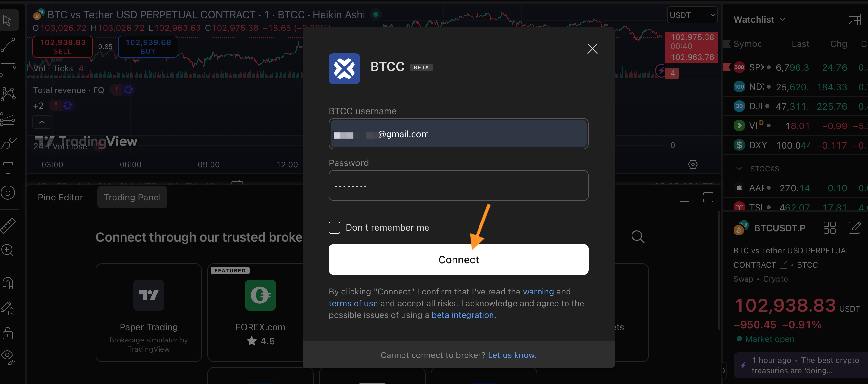Screen dimensions: 868x384
Task: Select the text annotation tool
Action: tap(8, 168)
